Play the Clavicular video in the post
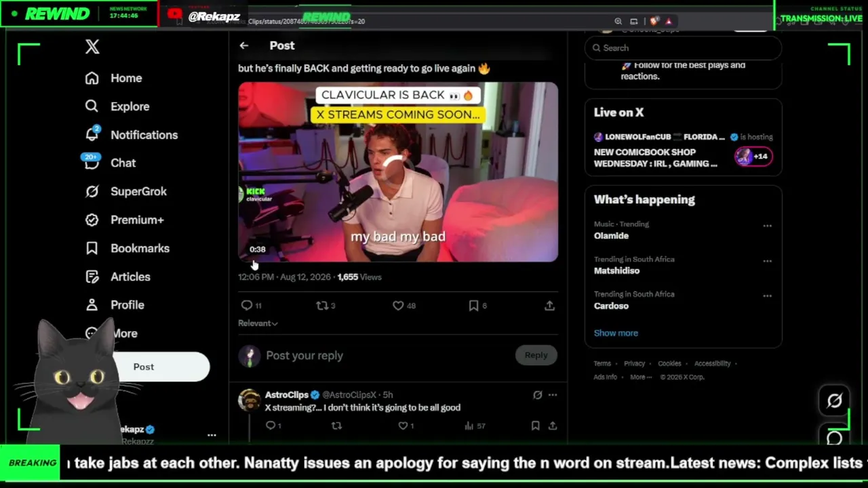This screenshot has width=868, height=488. coord(398,172)
